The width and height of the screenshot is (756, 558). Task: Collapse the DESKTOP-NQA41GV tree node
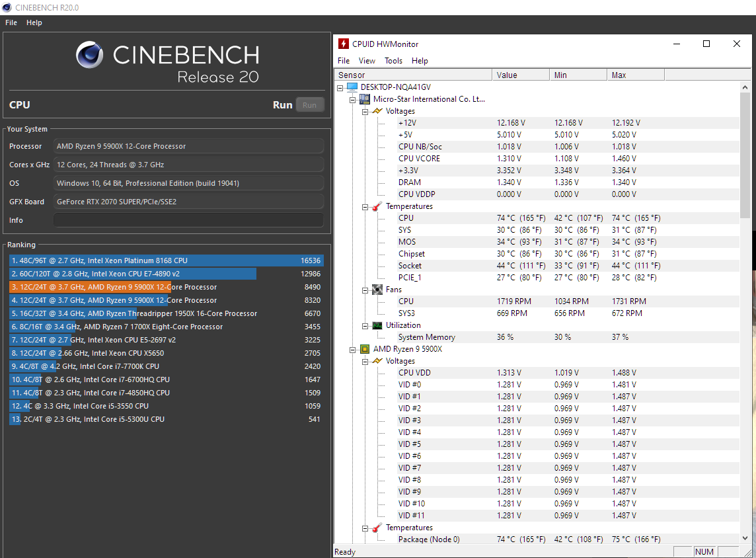click(x=340, y=88)
